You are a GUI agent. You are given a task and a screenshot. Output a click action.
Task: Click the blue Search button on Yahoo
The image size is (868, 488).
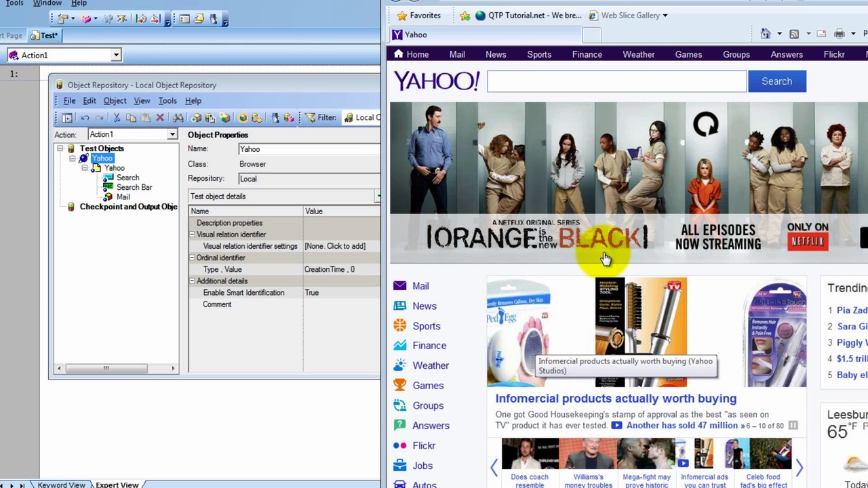pos(776,81)
